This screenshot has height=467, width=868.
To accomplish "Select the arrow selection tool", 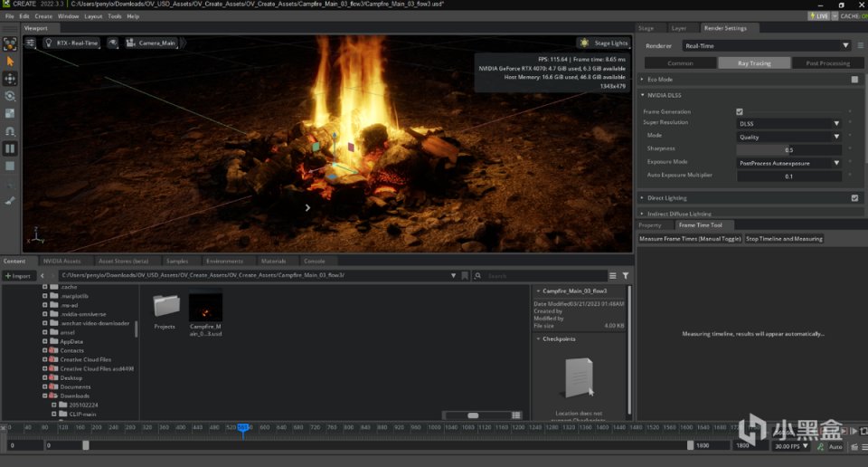I will click(x=10, y=61).
